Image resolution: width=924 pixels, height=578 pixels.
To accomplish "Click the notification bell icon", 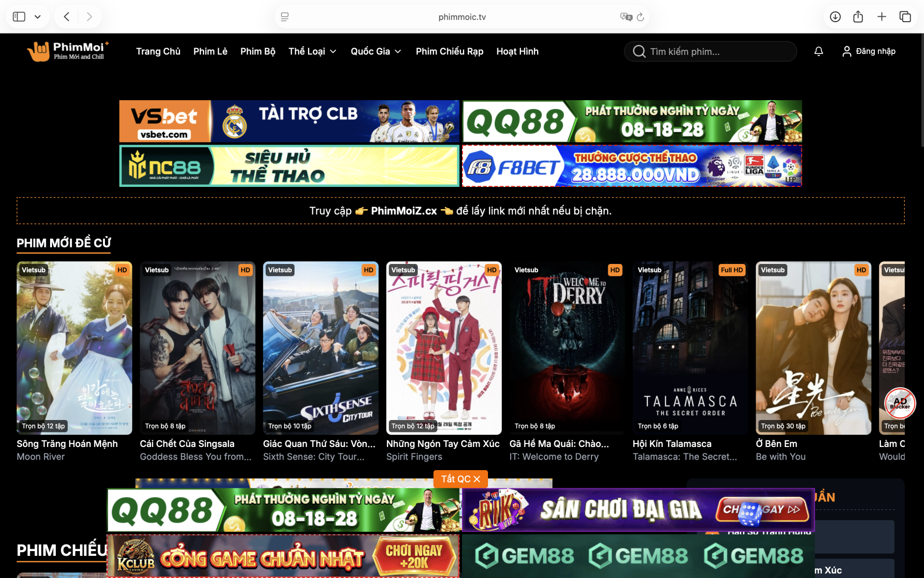I will [818, 51].
